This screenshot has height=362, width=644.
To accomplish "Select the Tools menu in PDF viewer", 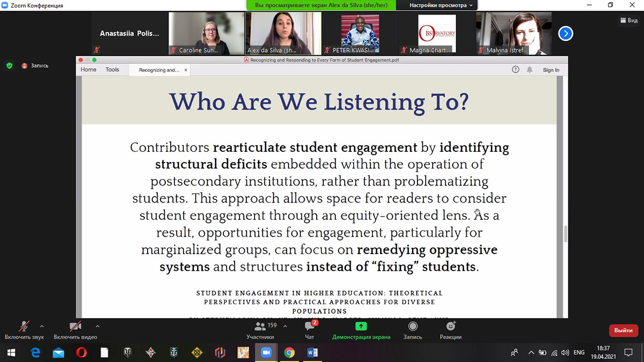I will (x=112, y=70).
